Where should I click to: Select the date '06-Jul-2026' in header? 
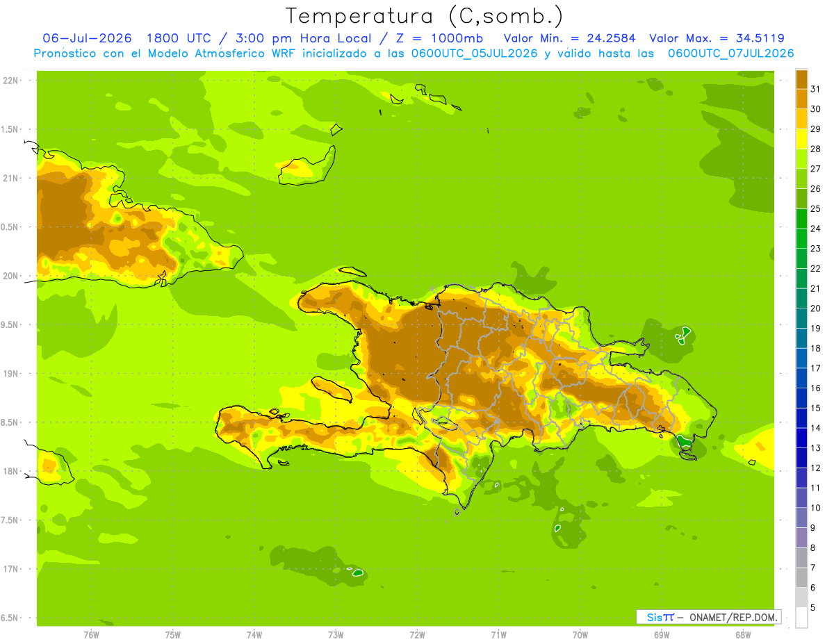coord(88,38)
